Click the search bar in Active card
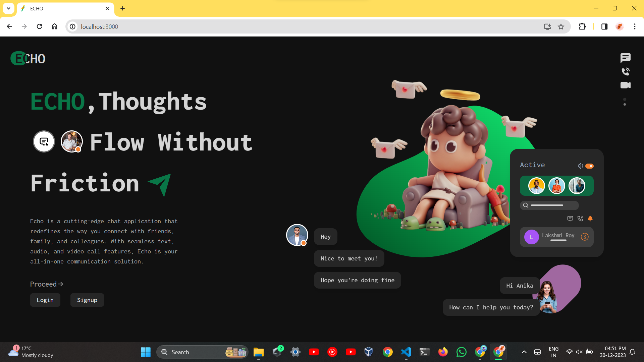This screenshot has width=644, height=362. pyautogui.click(x=549, y=205)
